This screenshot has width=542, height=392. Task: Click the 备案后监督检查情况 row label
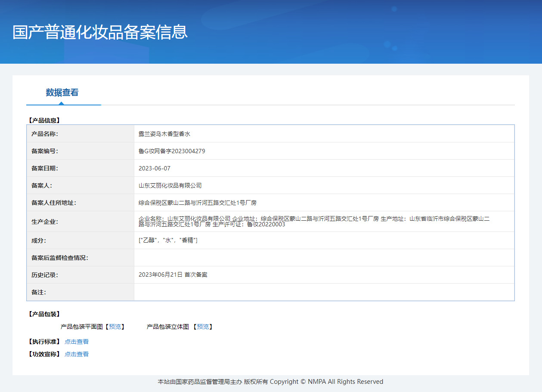(60, 258)
